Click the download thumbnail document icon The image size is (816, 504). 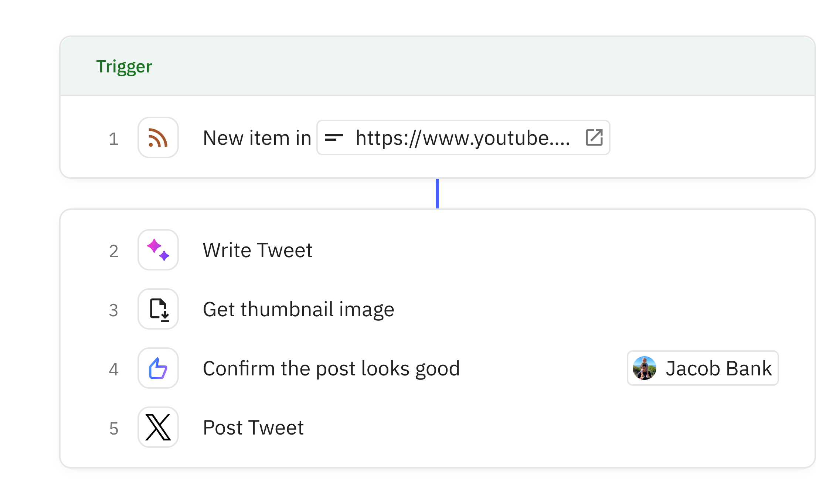158,309
